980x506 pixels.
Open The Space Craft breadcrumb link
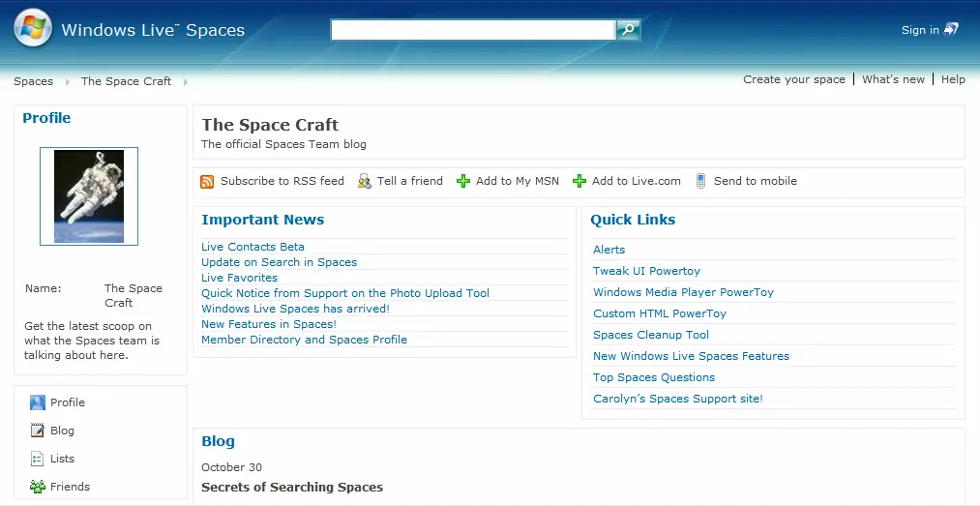[x=127, y=81]
